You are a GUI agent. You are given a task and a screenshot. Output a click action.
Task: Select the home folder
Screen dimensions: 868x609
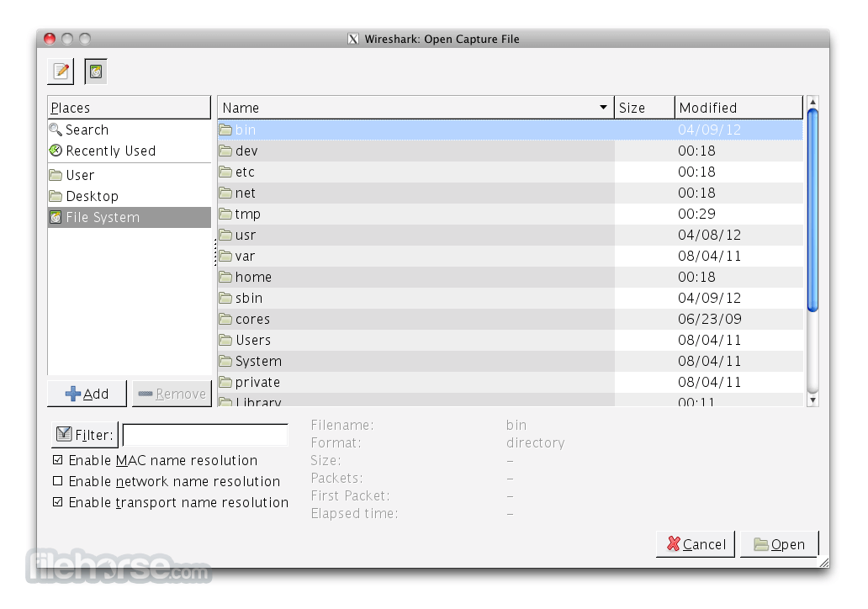(x=510, y=277)
